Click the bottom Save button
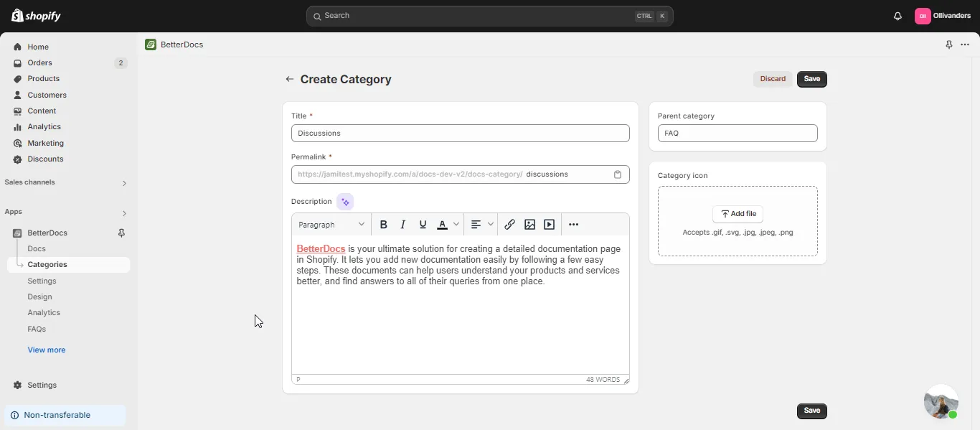Viewport: 980px width, 430px height. coord(811,411)
